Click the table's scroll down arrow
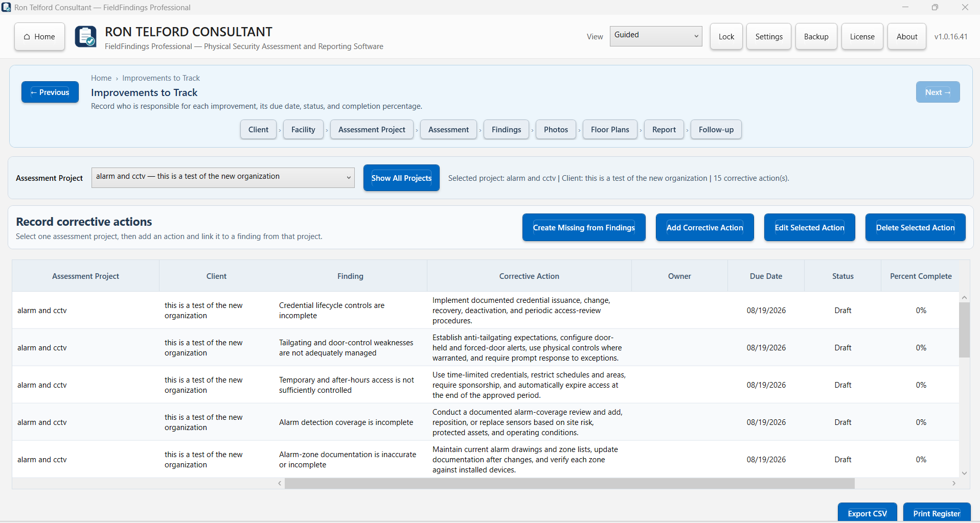 tap(964, 473)
